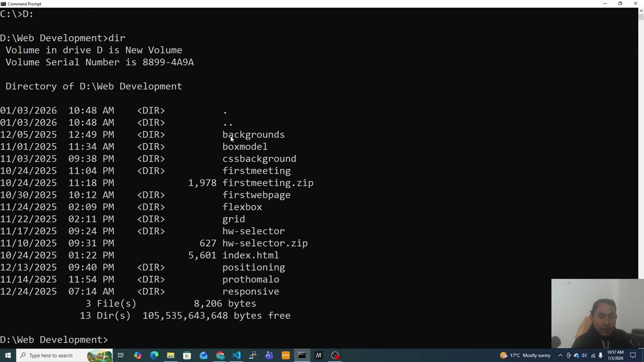644x362 pixels.
Task: Open Google Chrome from taskbar
Action: point(220,355)
